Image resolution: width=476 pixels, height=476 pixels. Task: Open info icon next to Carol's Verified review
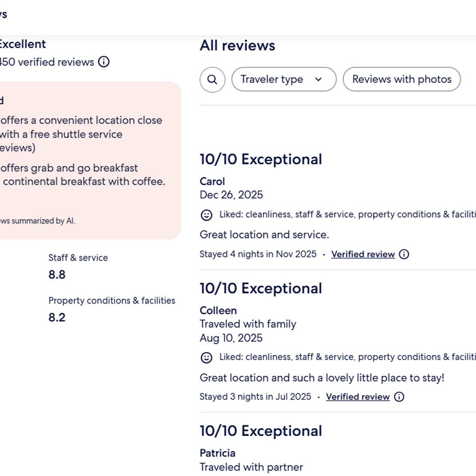404,254
